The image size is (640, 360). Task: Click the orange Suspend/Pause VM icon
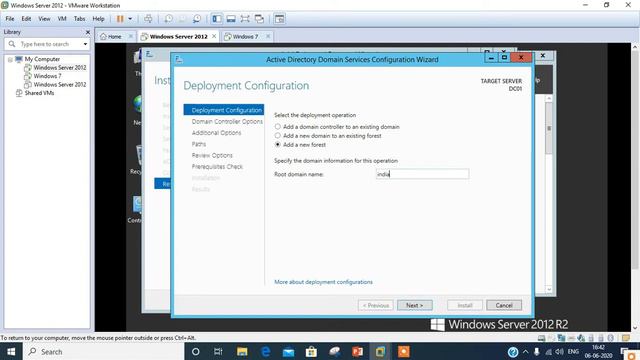coord(120,19)
